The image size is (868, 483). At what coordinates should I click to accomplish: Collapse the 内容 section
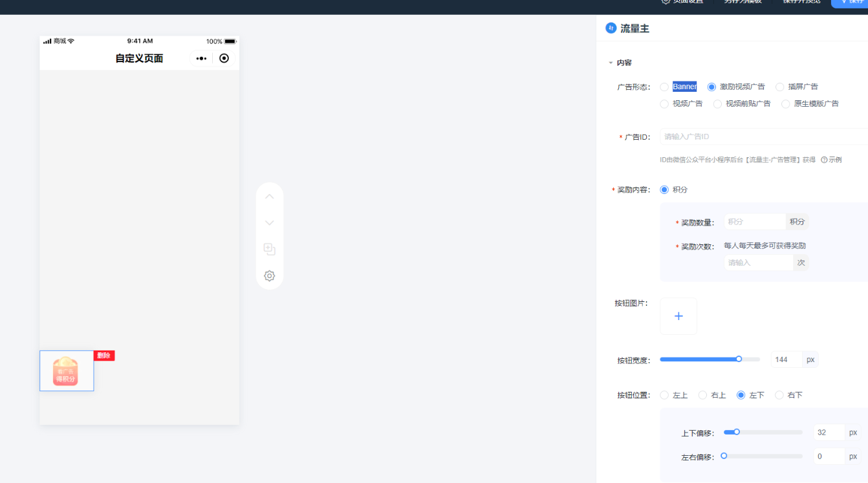tap(611, 63)
